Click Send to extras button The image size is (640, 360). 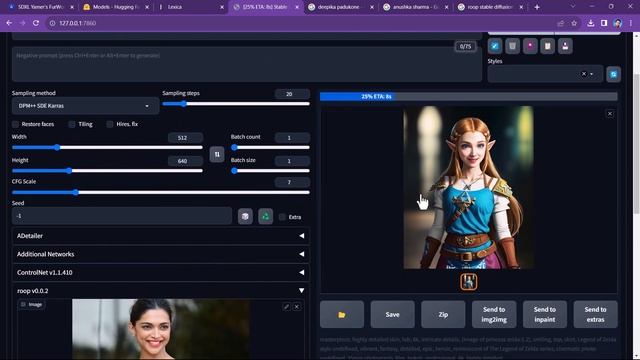tap(595, 314)
